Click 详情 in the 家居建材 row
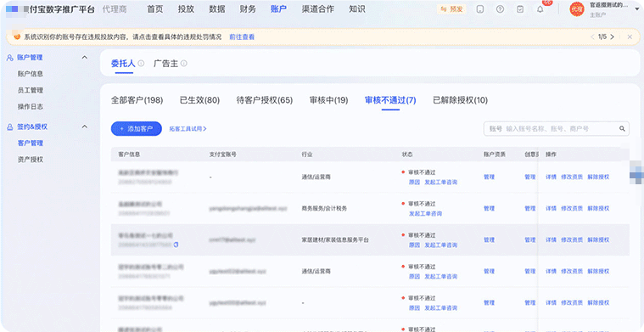This screenshot has width=644, height=332. tap(551, 239)
